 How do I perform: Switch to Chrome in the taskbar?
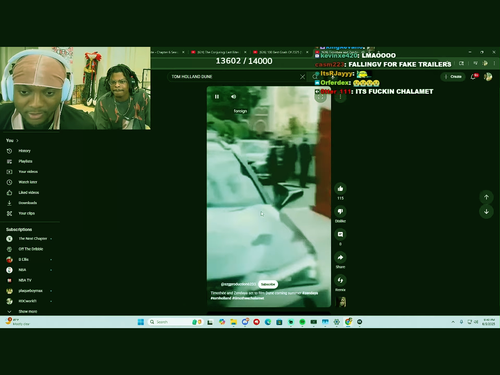(x=348, y=322)
